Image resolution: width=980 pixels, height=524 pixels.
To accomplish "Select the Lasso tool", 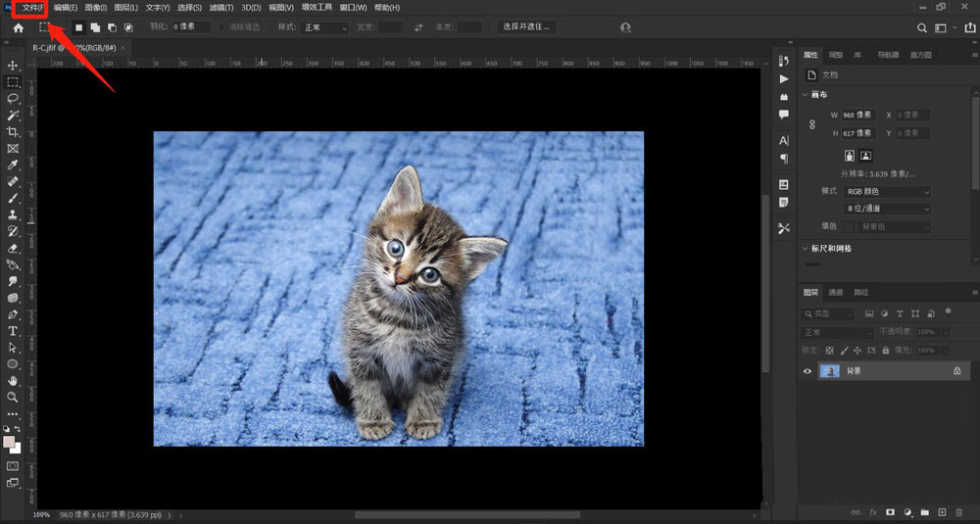I will pyautogui.click(x=13, y=99).
